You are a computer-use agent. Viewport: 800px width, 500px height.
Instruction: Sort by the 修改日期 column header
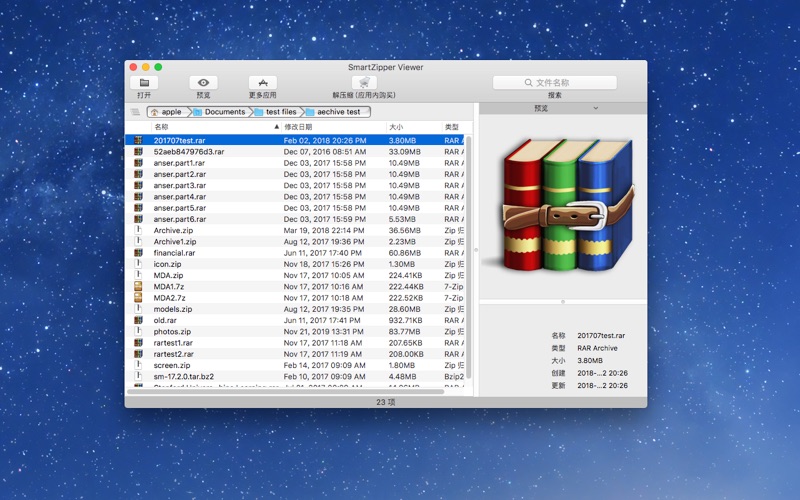334,127
